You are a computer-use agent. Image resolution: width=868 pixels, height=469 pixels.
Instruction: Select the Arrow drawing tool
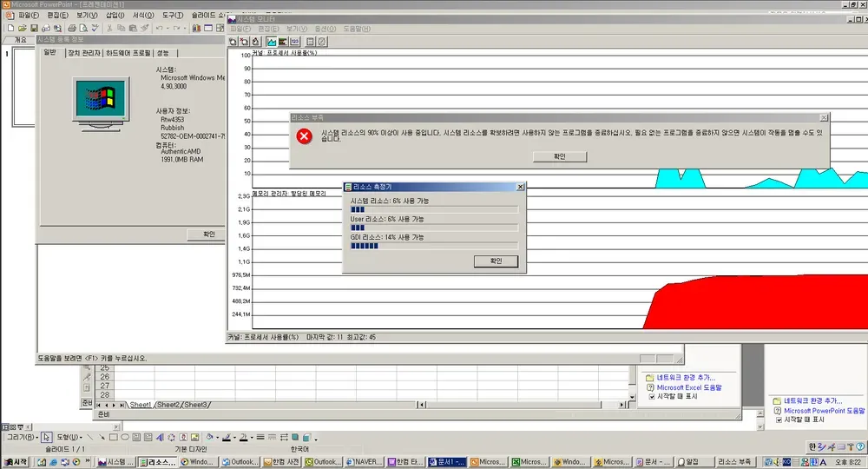(102, 438)
